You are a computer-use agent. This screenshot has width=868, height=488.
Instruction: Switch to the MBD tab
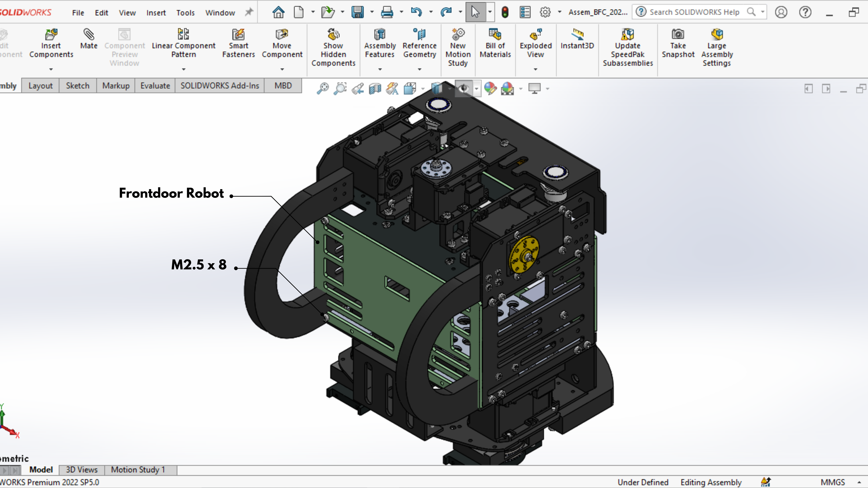[x=283, y=86]
